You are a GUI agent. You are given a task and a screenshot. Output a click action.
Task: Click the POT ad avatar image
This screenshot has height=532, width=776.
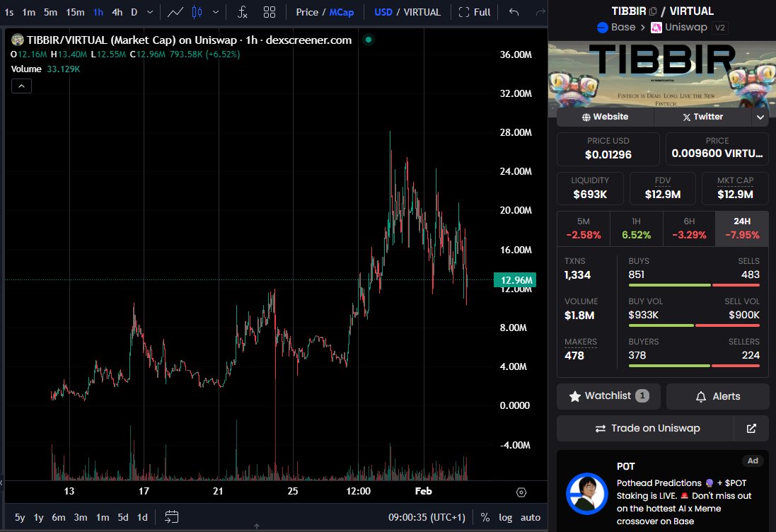coord(587,494)
